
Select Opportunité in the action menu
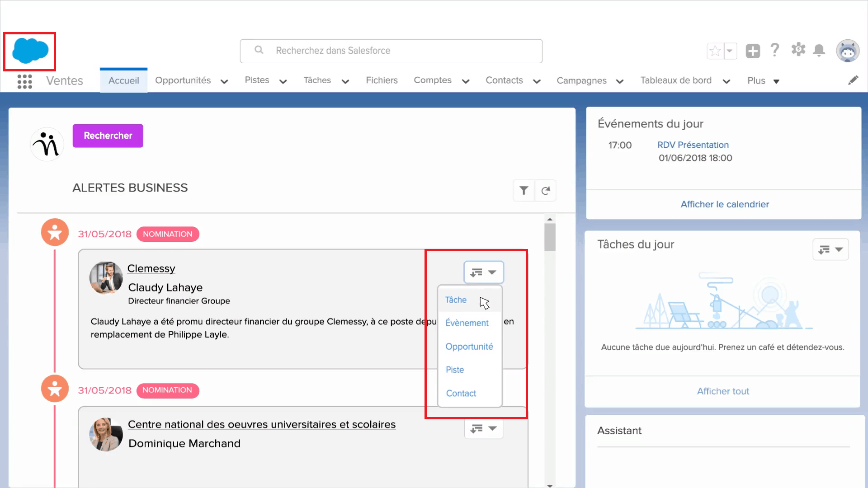tap(470, 347)
